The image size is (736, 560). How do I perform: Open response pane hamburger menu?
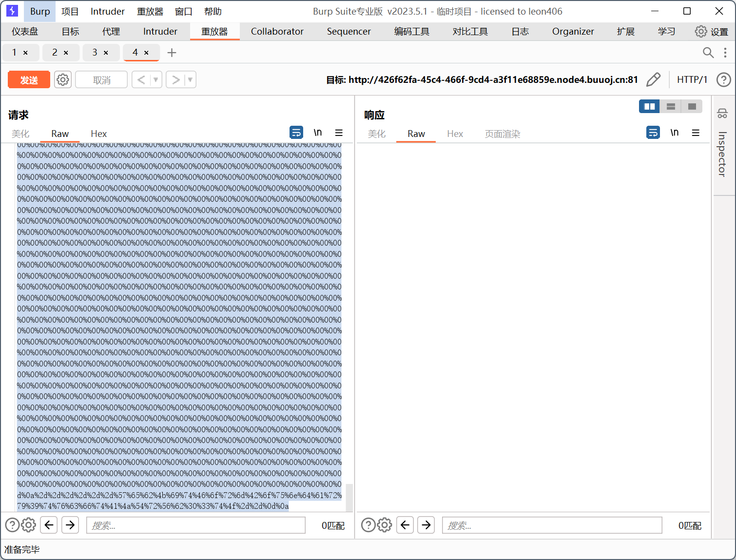point(696,133)
